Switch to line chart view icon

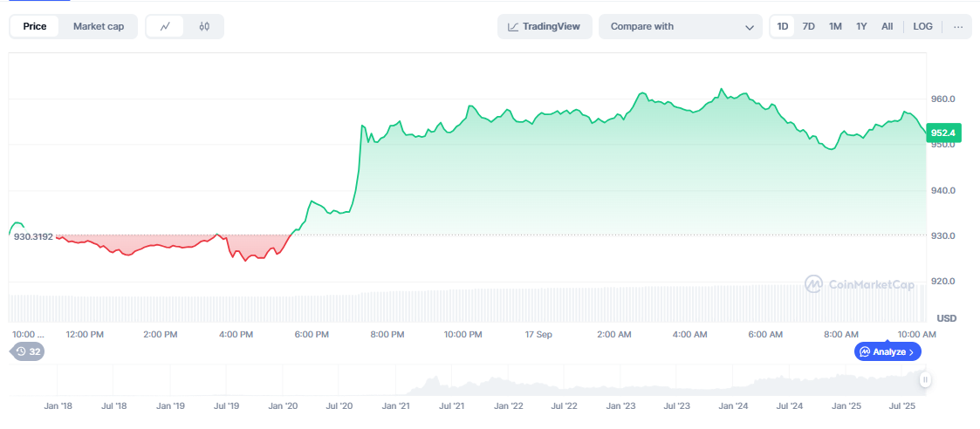coord(166,26)
